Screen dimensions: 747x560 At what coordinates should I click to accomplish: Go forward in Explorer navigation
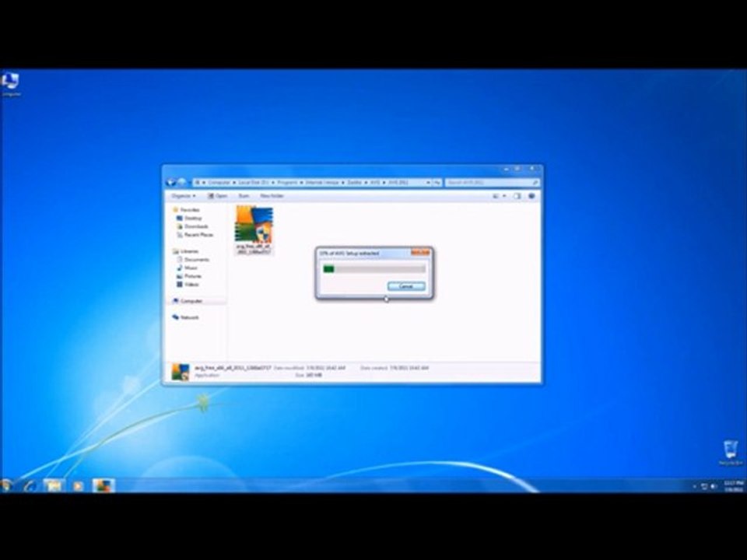[x=181, y=182]
